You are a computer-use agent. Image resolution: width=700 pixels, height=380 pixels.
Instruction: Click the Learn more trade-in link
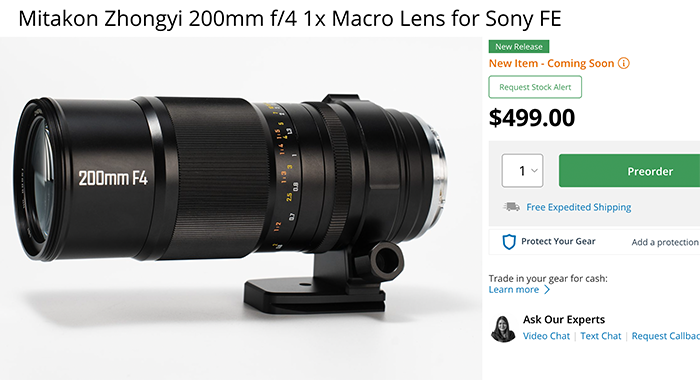coord(514,290)
